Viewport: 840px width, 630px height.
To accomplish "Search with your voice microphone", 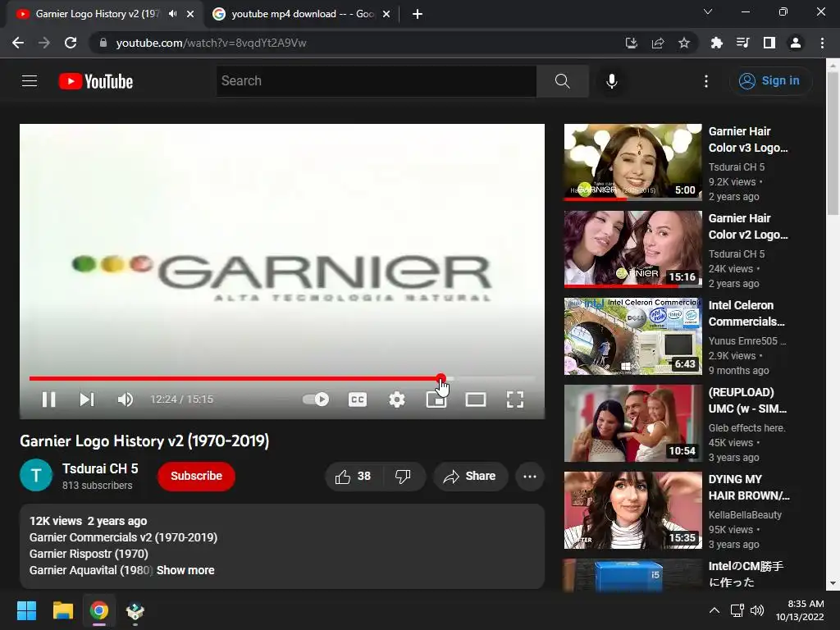I will tap(612, 81).
